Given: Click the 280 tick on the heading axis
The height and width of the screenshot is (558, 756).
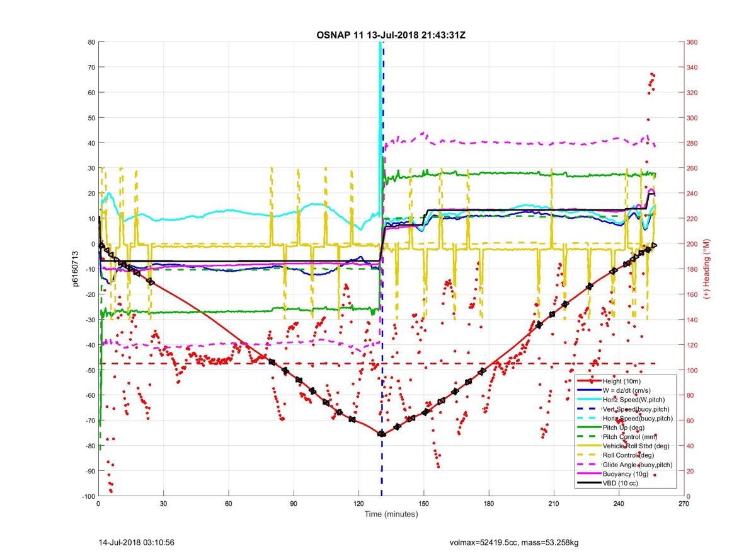Looking at the screenshot, I should [692, 143].
